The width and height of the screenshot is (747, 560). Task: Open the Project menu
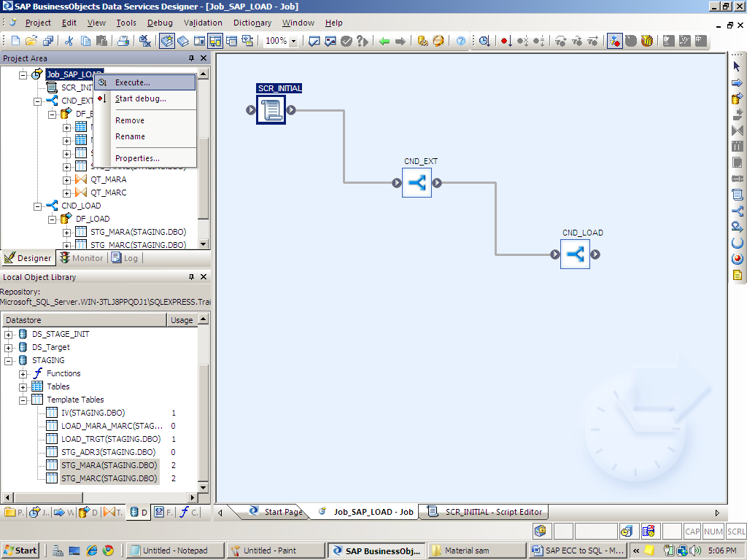pyautogui.click(x=38, y=23)
